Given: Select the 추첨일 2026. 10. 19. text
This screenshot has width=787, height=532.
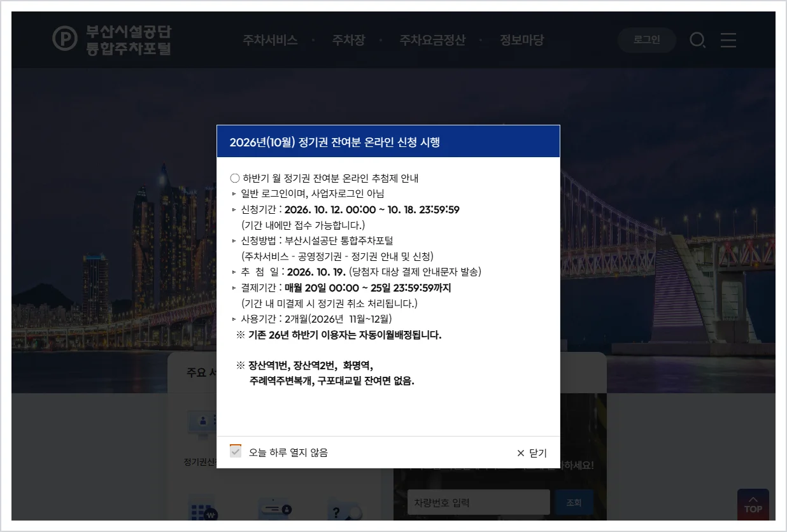Looking at the screenshot, I should coord(316,272).
